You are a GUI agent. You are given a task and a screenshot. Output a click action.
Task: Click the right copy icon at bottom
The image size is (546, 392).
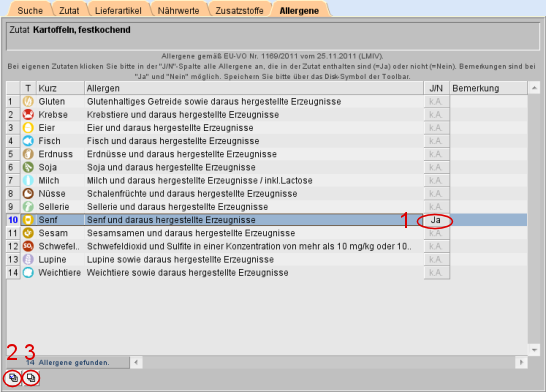tap(31, 378)
